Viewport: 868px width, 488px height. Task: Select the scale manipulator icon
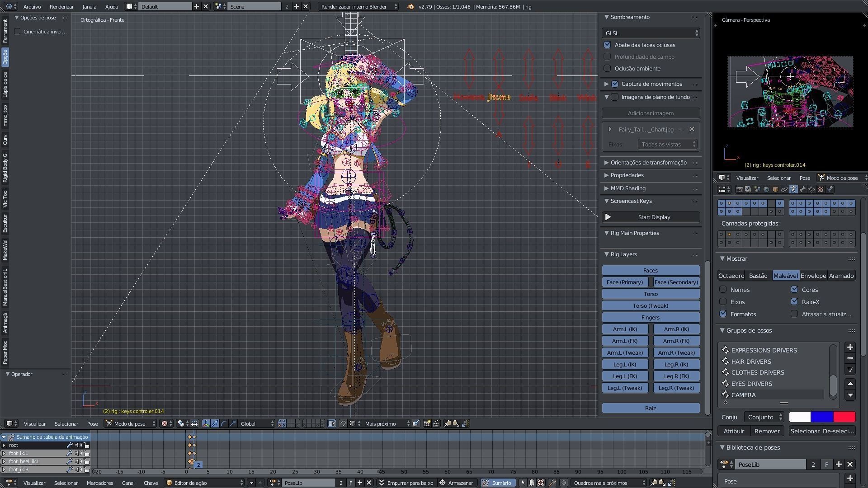232,423
